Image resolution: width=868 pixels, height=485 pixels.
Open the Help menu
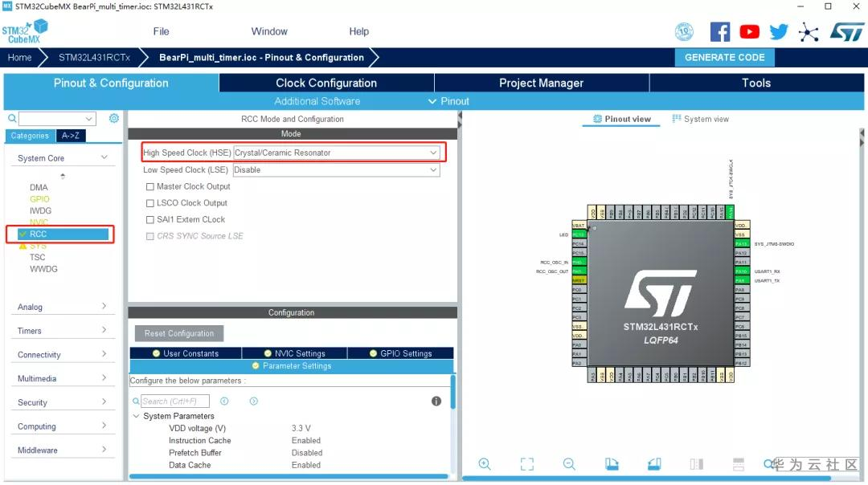pos(358,31)
